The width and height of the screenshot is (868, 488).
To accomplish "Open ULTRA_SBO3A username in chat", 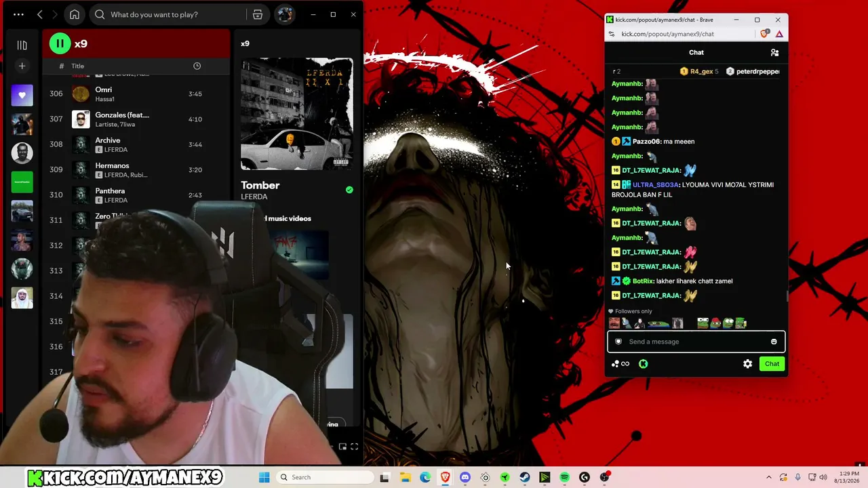I will coord(656,184).
